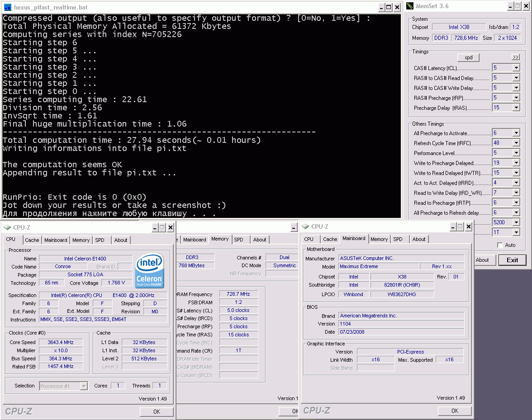532x420 pixels.
Task: Select Memory tab in right CPU-Z window
Action: click(x=379, y=239)
